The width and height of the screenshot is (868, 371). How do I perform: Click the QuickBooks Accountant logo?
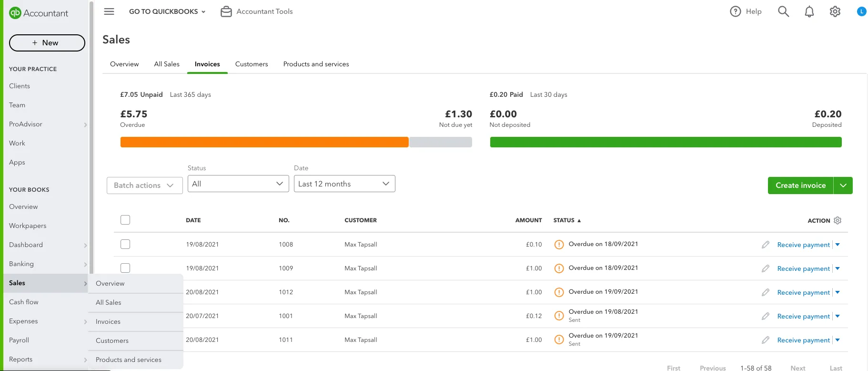(39, 13)
